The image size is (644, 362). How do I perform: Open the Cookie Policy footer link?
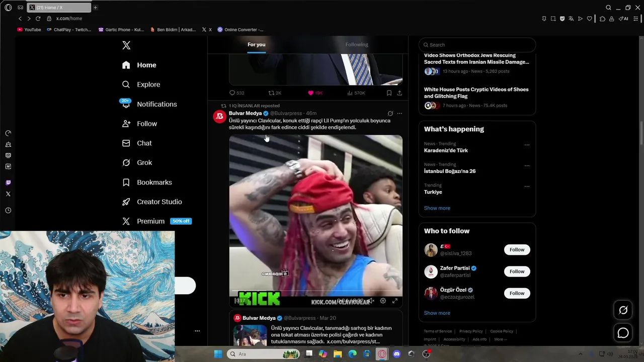[502, 331]
